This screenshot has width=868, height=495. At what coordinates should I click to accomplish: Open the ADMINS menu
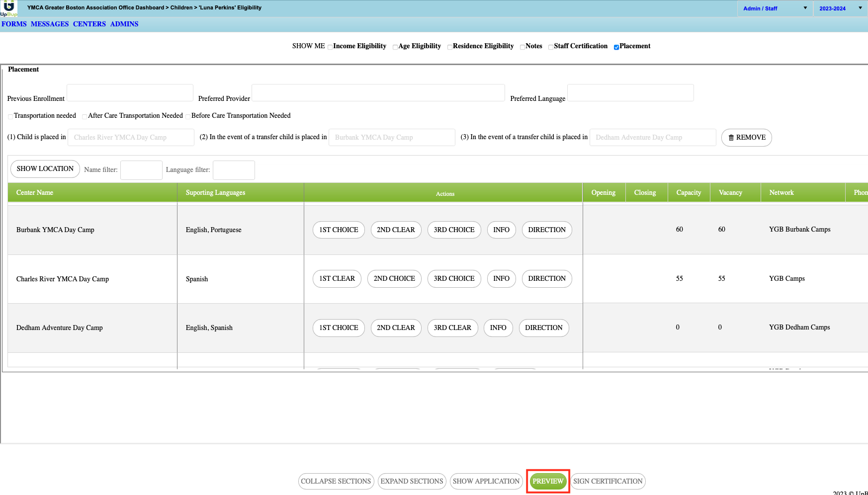coord(124,24)
